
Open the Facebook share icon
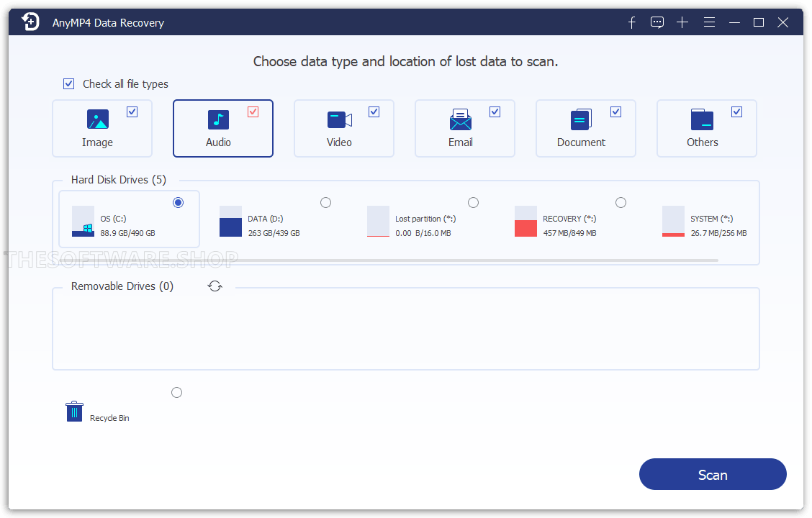click(x=632, y=22)
